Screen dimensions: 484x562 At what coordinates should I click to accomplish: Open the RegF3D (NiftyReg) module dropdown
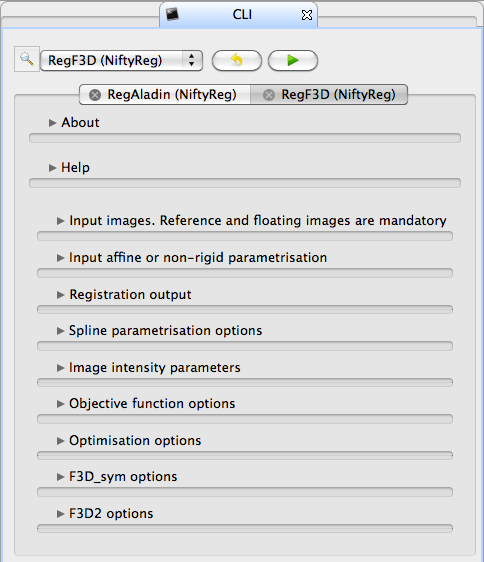pos(121,60)
